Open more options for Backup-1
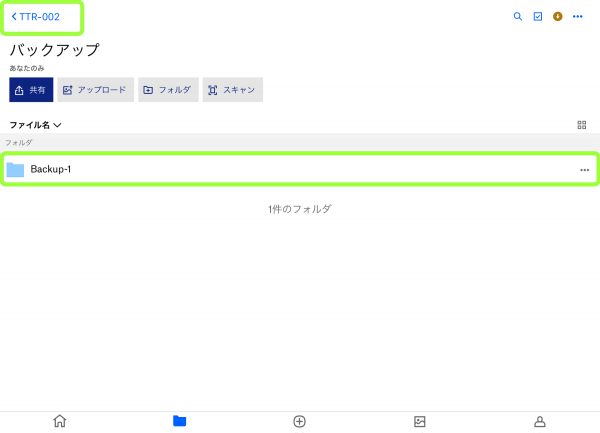600x433 pixels. [584, 170]
